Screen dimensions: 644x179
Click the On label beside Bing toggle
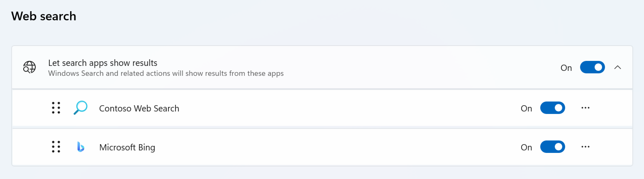point(526,147)
